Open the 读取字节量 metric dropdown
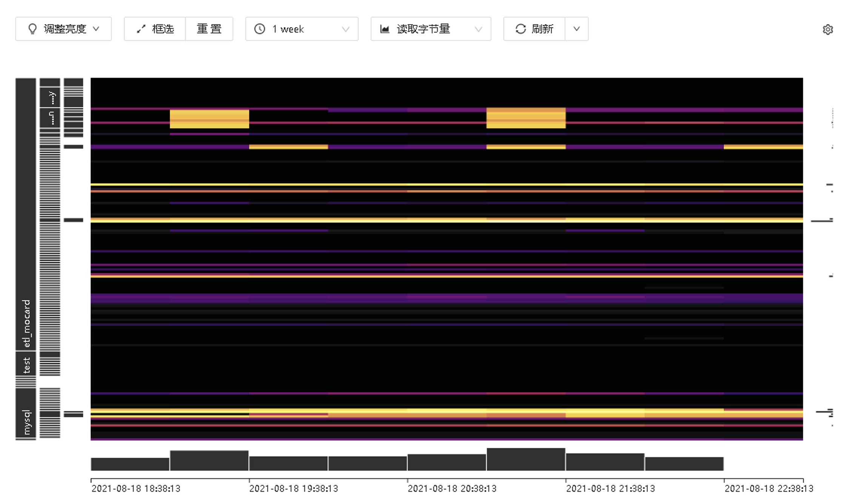 coord(431,29)
